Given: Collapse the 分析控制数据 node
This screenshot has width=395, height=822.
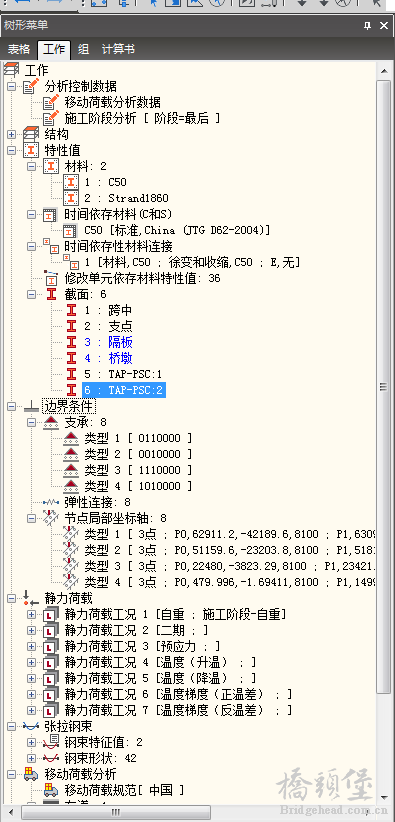Looking at the screenshot, I should (11, 86).
